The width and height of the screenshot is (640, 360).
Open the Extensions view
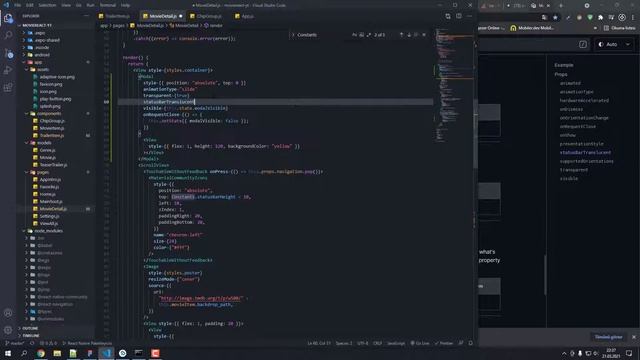coord(8,87)
